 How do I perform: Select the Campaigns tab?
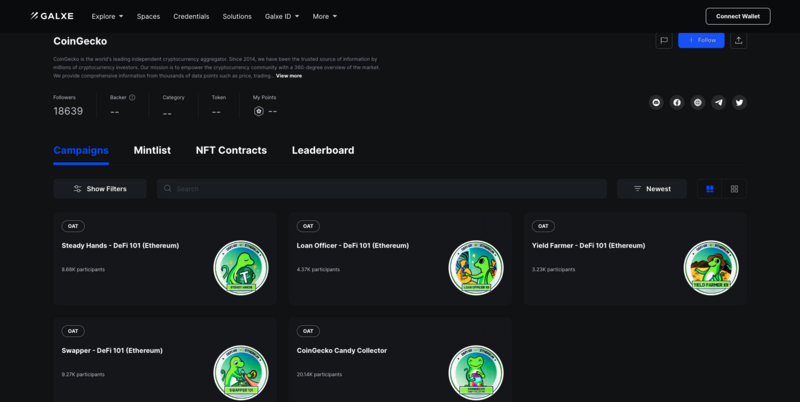pos(81,150)
